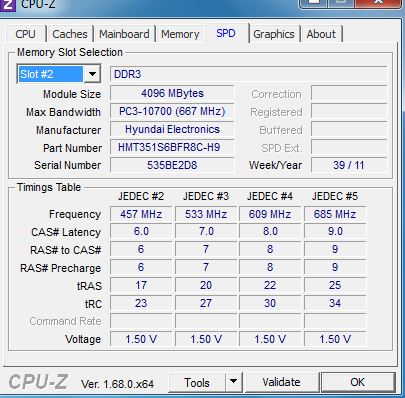Select the Slot #2 combo box
This screenshot has height=398, width=405.
pyautogui.click(x=59, y=74)
